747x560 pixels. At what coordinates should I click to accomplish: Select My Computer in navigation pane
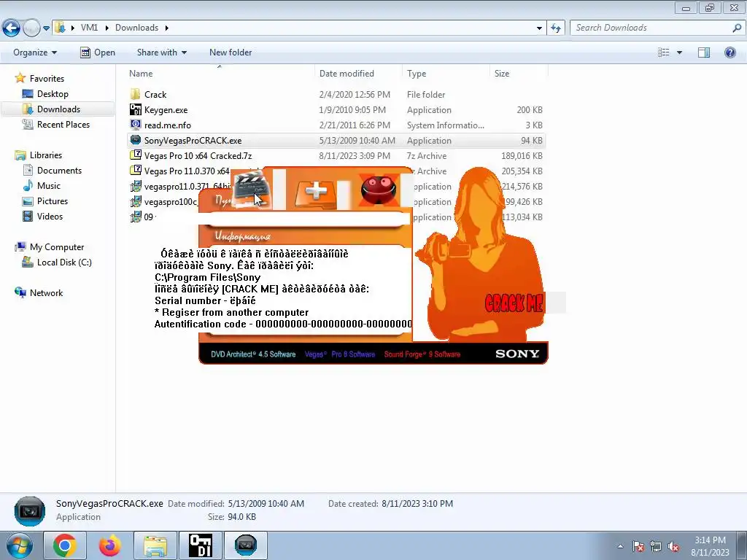click(x=57, y=247)
